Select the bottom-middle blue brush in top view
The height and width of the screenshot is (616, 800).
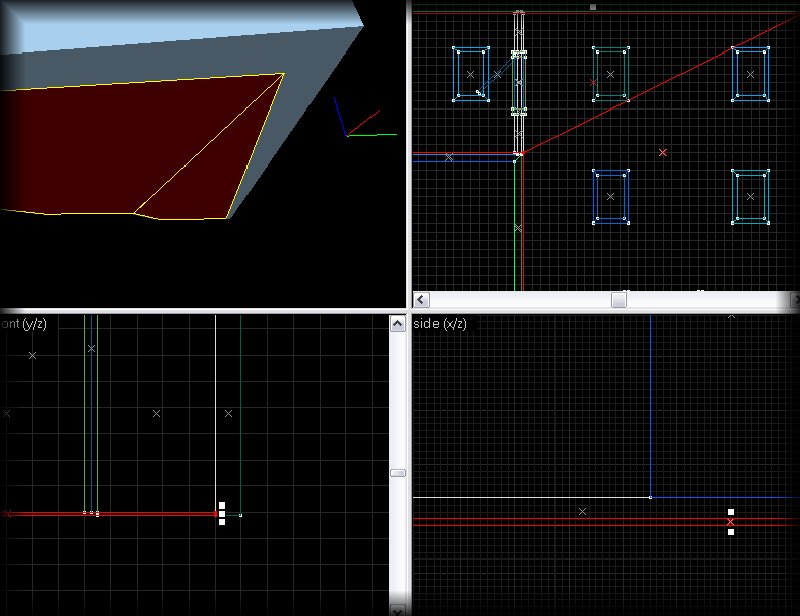[610, 196]
